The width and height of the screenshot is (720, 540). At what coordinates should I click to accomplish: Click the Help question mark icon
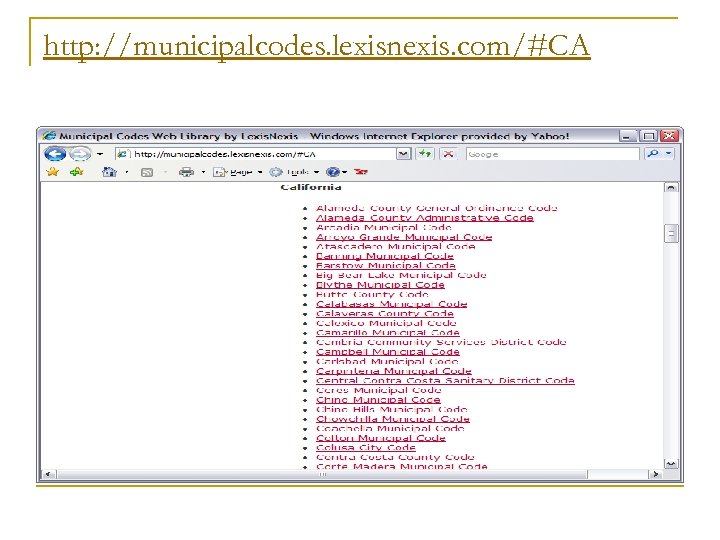click(x=333, y=172)
